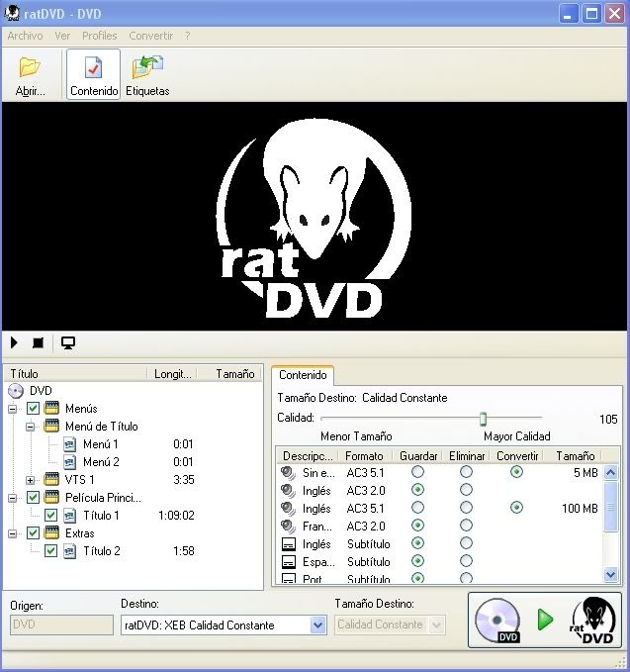Collapse the Menú de Título node
Image resolution: width=630 pixels, height=672 pixels.
30,427
